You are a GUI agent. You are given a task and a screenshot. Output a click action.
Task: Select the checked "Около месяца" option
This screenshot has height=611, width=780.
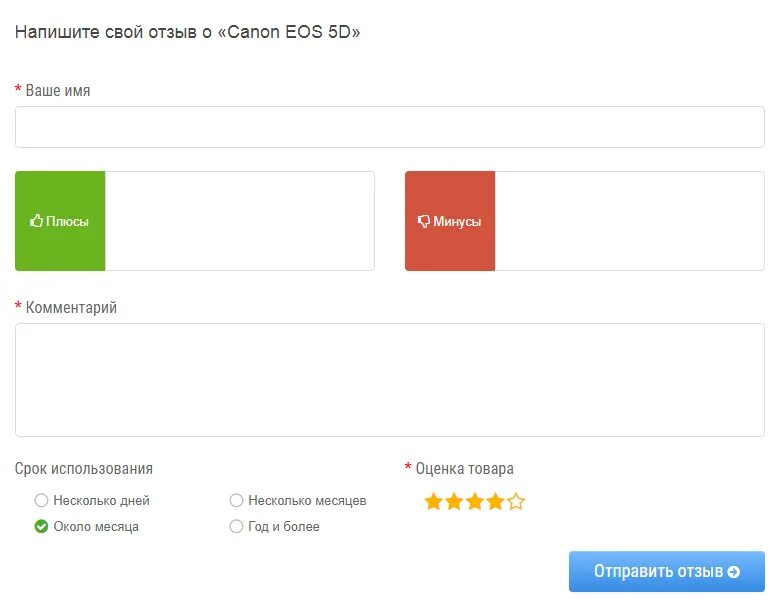41,526
